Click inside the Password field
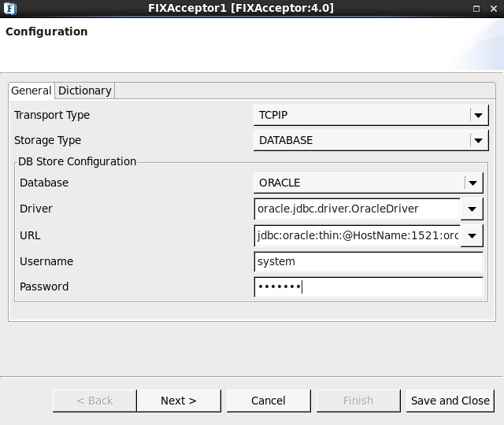This screenshot has width=504, height=425. point(369,286)
